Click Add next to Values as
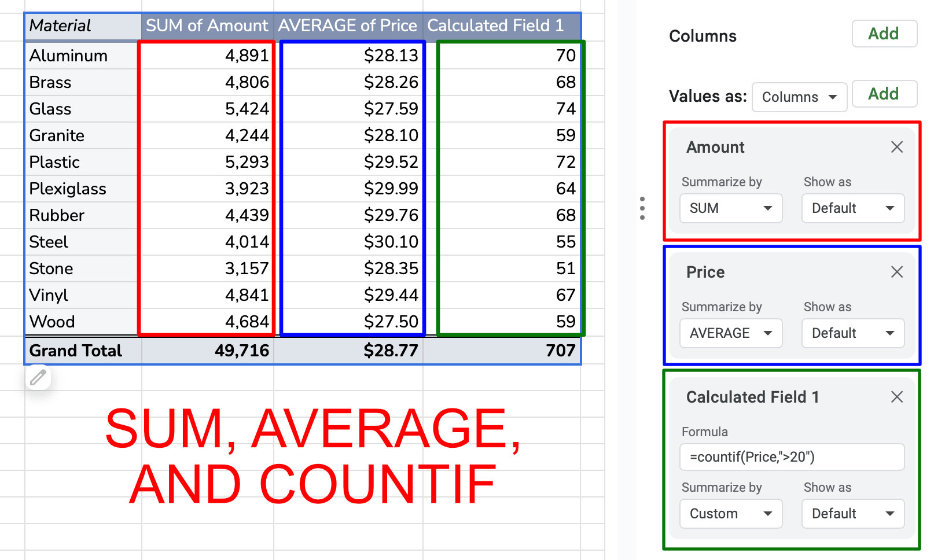 884,94
